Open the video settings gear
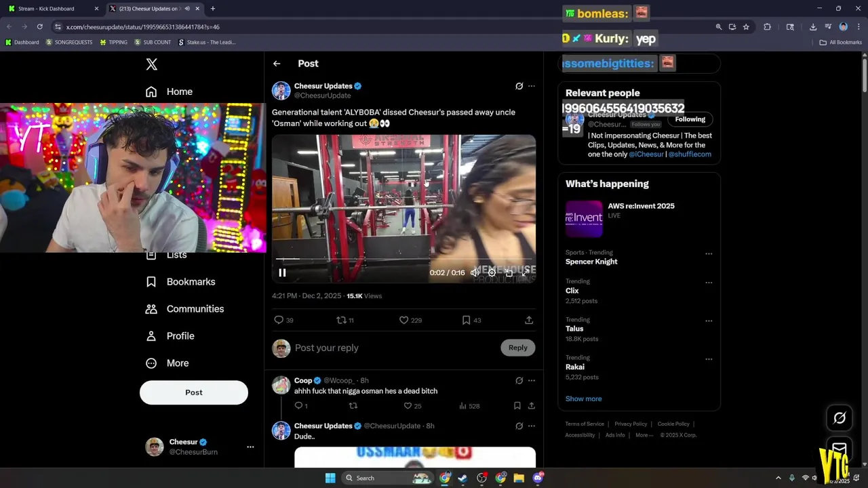The width and height of the screenshot is (868, 488). click(x=492, y=272)
